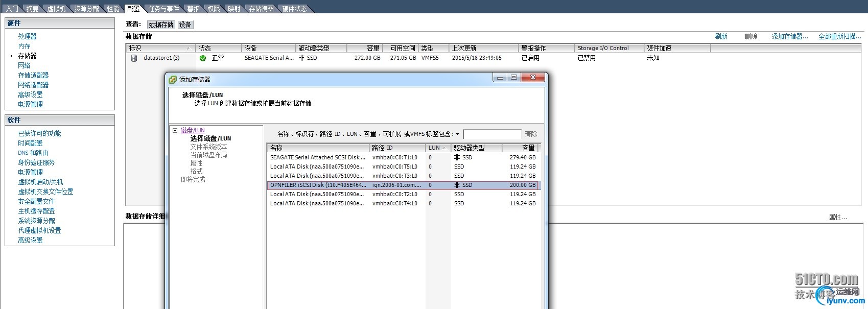Select the Local ATA Disk vmhba0:C0:T2:L0 row
868x309 pixels.
(x=403, y=194)
